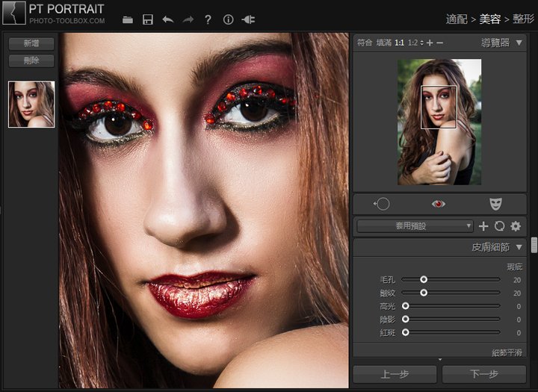This screenshot has width=538, height=392.
Task: Select the red eye tool icon
Action: pyautogui.click(x=439, y=204)
